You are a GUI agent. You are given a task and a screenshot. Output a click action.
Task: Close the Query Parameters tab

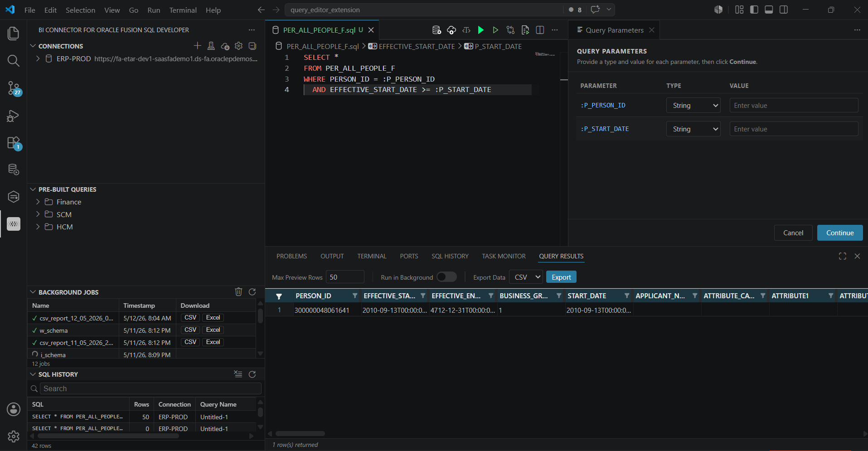pyautogui.click(x=652, y=30)
